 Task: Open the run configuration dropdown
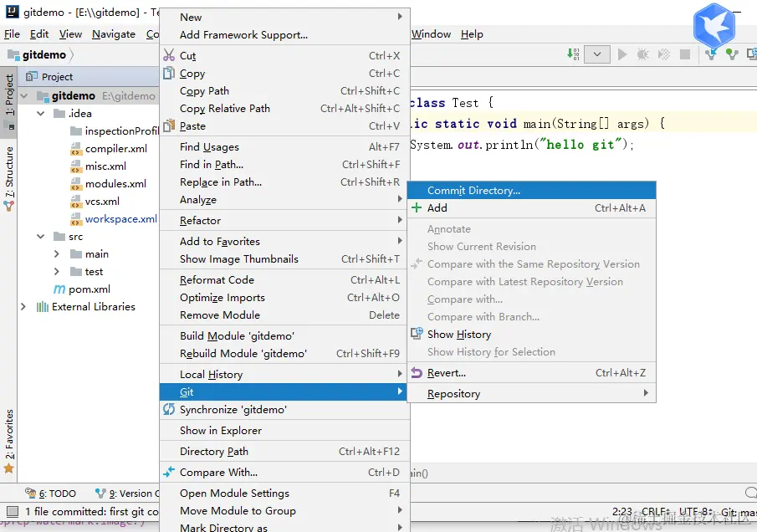tap(597, 54)
